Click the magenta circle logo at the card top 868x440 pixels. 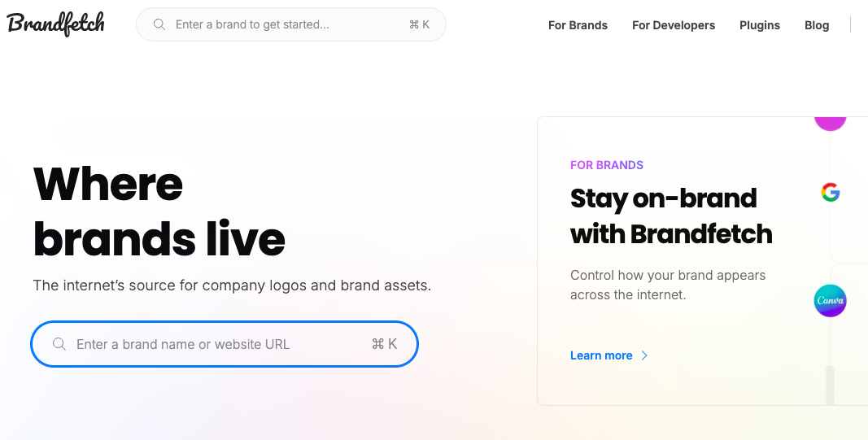point(830,124)
